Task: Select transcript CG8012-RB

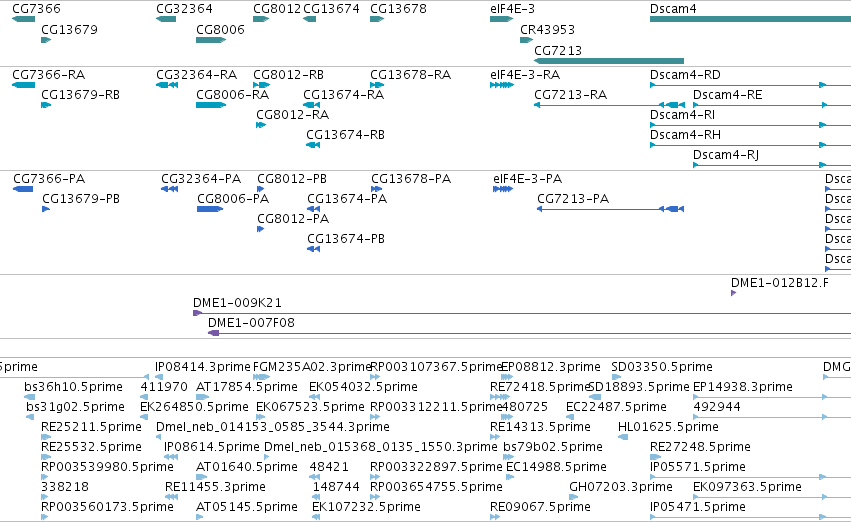Action: tap(288, 74)
